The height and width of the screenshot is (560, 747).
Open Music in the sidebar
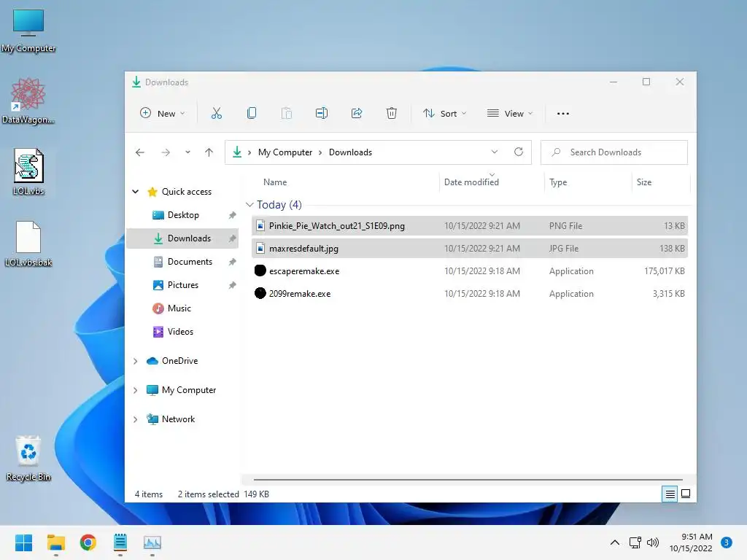tap(179, 308)
